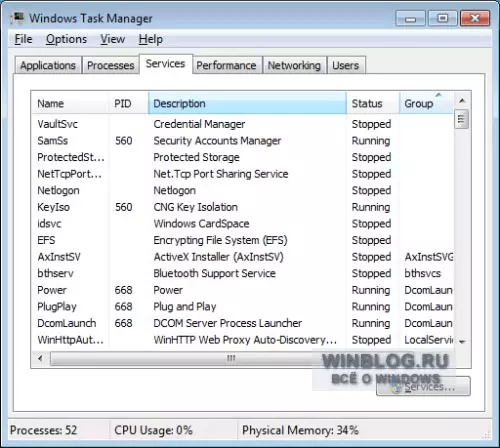Switch to the Processes tab

tap(111, 65)
